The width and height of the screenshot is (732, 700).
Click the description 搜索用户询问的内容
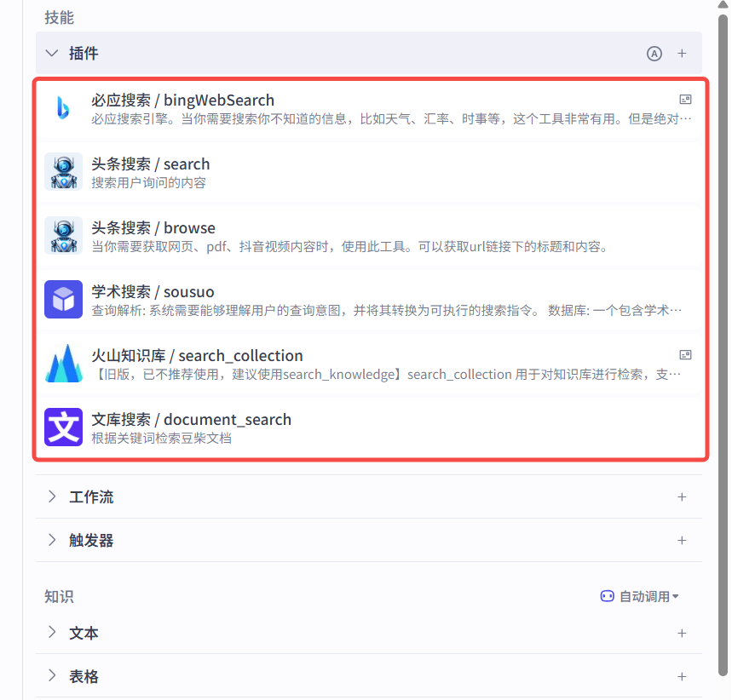[148, 183]
